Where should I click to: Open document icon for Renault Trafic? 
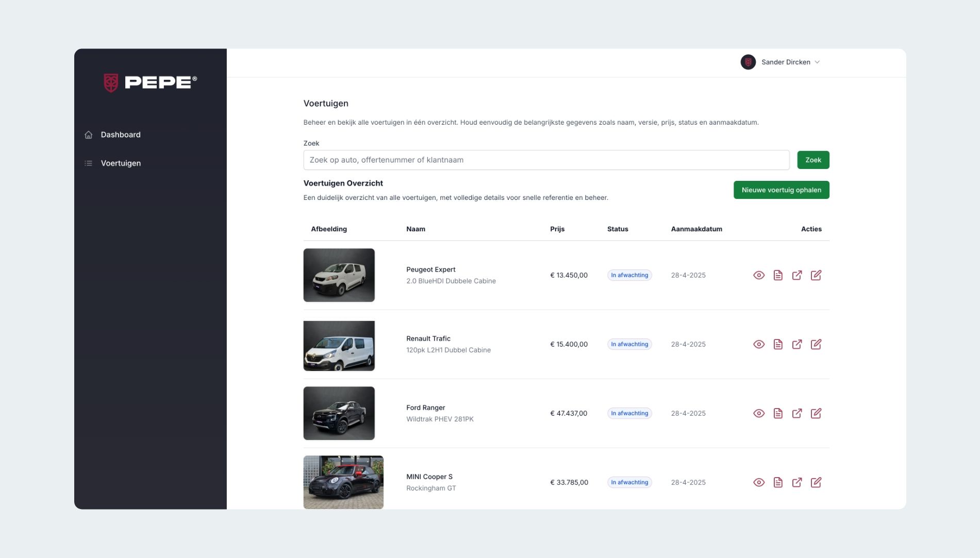pyautogui.click(x=778, y=344)
